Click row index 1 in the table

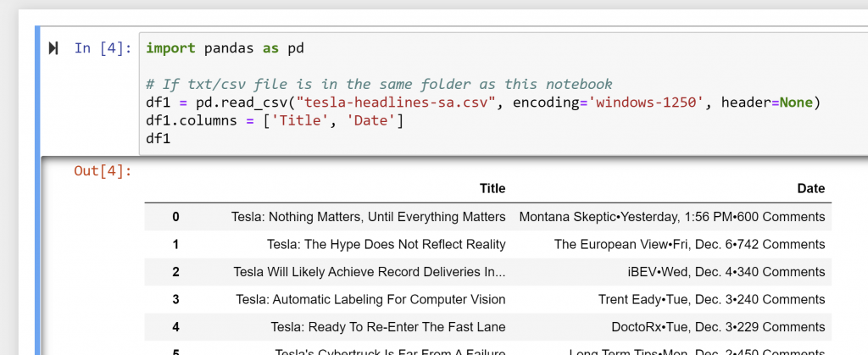coord(175,244)
